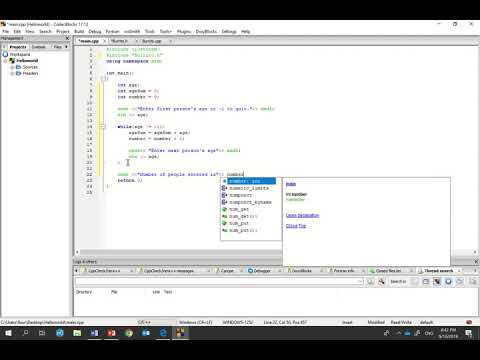Open the File menu
Screen dimensions: 480x360
pos(6,31)
